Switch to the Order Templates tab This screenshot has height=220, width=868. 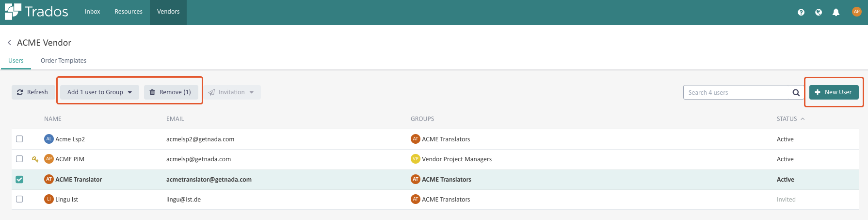pos(64,61)
